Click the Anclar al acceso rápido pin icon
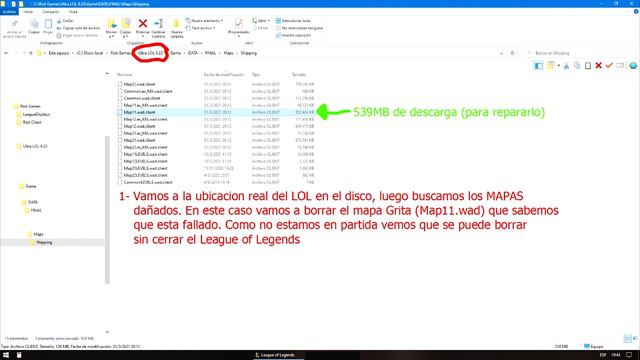 click(x=15, y=24)
